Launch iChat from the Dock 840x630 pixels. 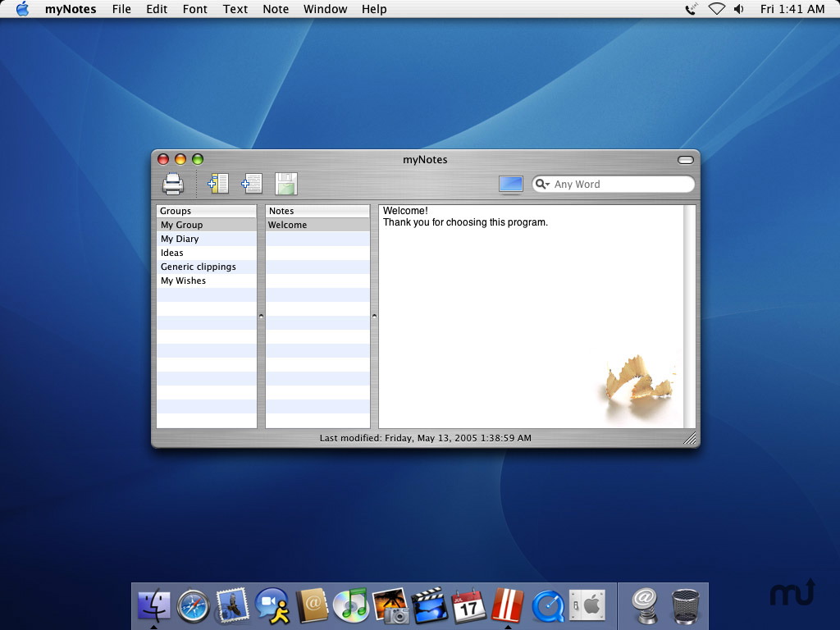click(x=272, y=606)
